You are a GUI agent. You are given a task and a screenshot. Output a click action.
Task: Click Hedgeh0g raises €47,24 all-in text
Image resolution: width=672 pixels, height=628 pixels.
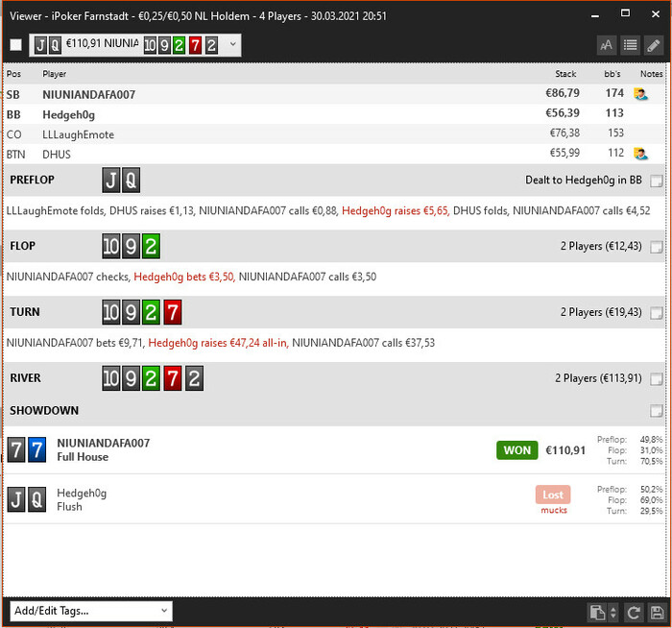(218, 343)
